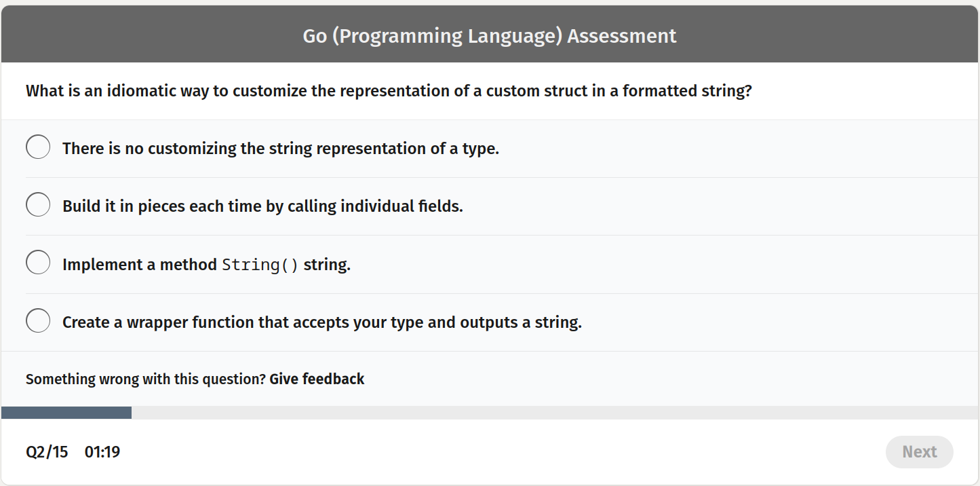Open the Give feedback link
This screenshot has height=486, width=980.
317,379
